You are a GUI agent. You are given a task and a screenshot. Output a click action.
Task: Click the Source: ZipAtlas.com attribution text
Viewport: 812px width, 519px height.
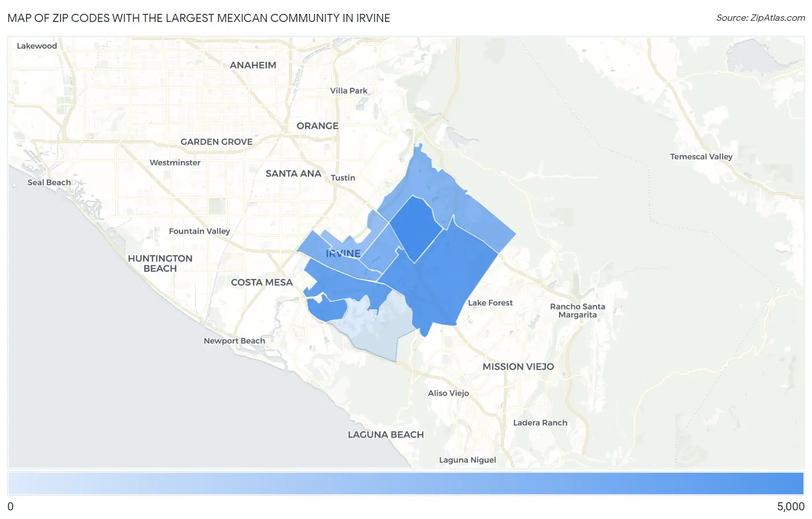(x=761, y=18)
